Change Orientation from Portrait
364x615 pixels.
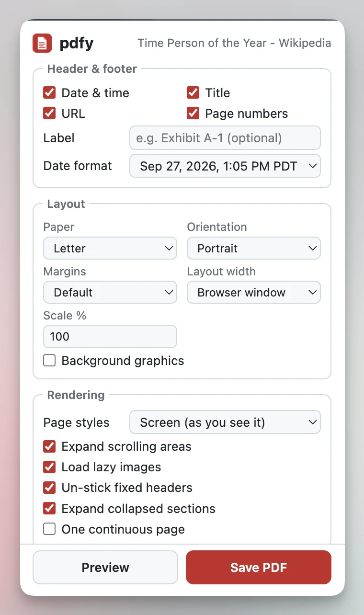click(x=254, y=248)
